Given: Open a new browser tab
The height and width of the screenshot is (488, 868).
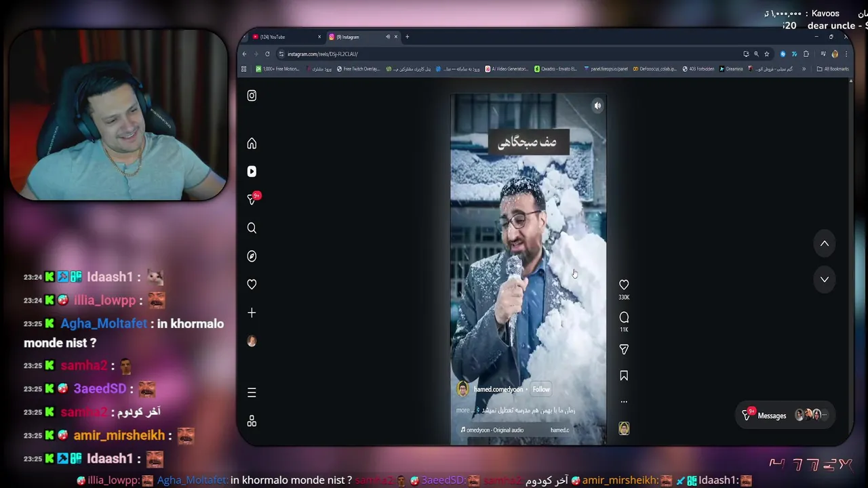Looking at the screenshot, I should pyautogui.click(x=408, y=37).
